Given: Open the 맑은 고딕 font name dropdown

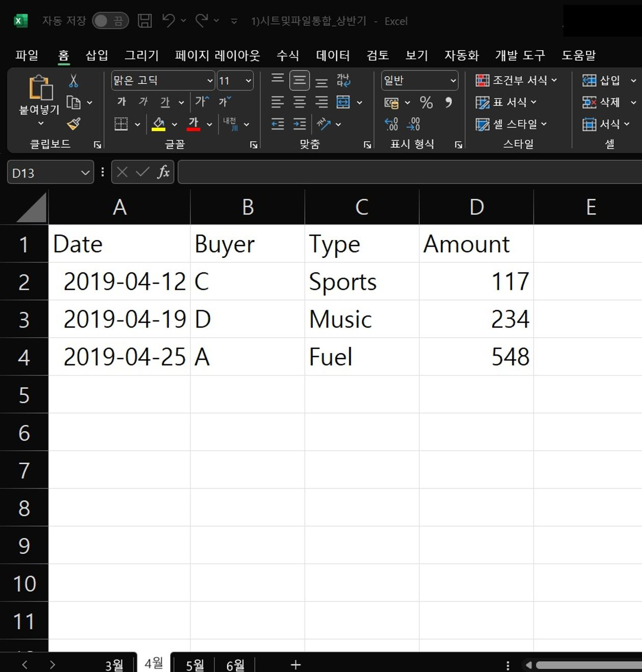Looking at the screenshot, I should click(209, 80).
